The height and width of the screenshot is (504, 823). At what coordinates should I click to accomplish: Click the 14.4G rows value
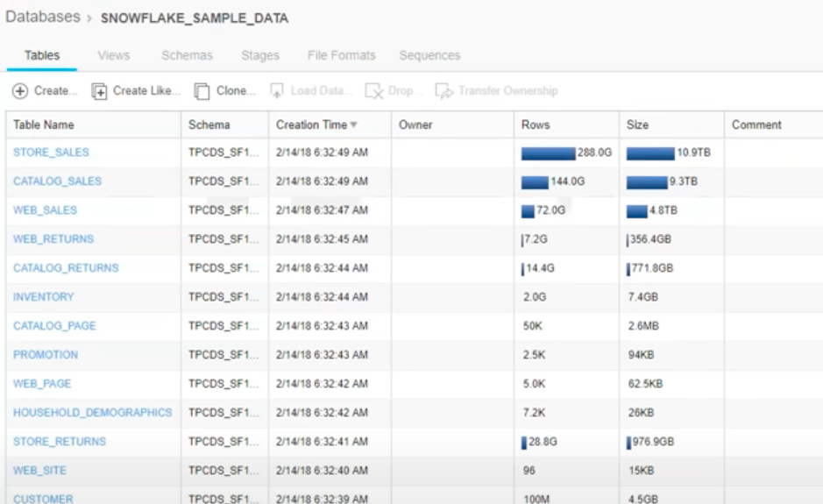(x=540, y=267)
